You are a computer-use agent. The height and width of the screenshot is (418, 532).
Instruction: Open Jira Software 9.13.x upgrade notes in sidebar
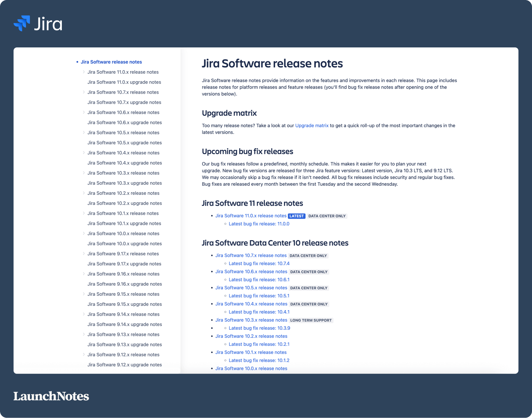pyautogui.click(x=125, y=344)
